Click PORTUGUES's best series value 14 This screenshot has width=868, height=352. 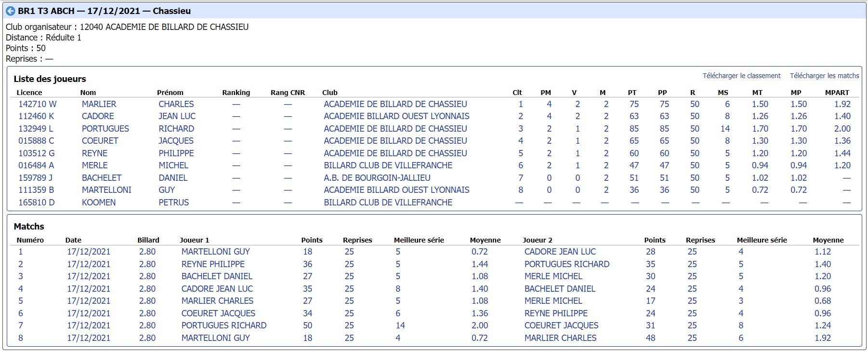coord(725,129)
